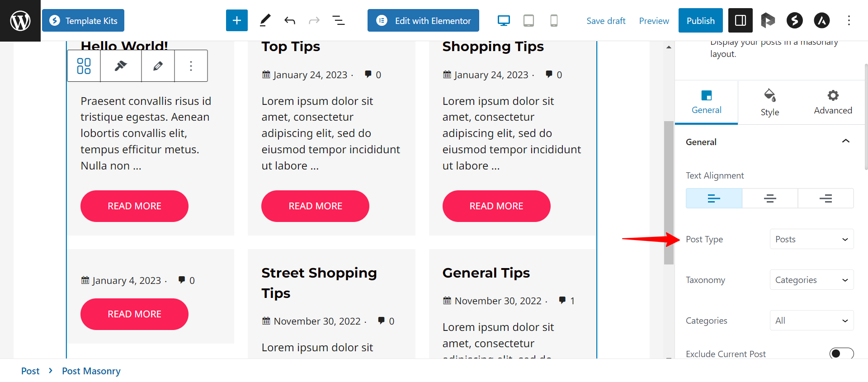Toggle the settings sidebar panel icon
The width and height of the screenshot is (868, 382).
pyautogui.click(x=740, y=20)
